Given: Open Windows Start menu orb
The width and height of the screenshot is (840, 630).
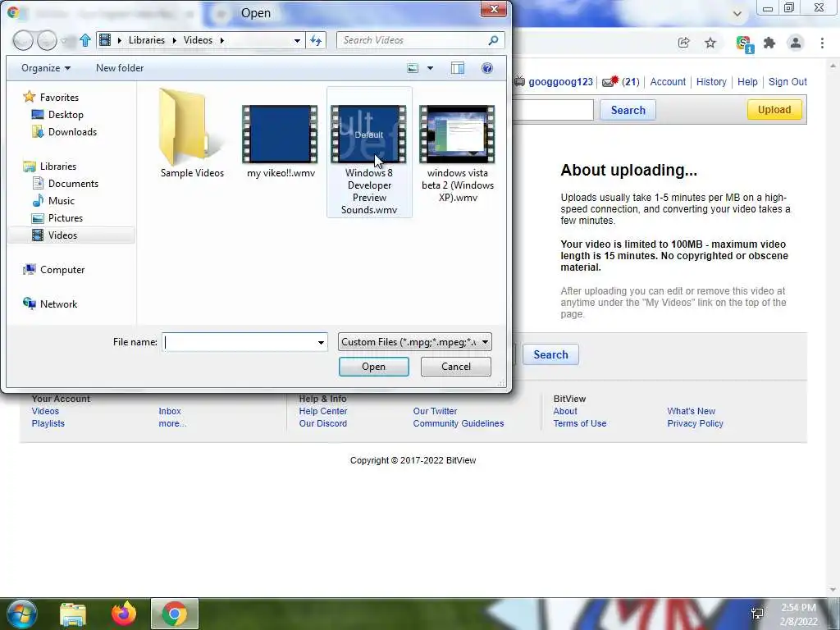Looking at the screenshot, I should (21, 614).
